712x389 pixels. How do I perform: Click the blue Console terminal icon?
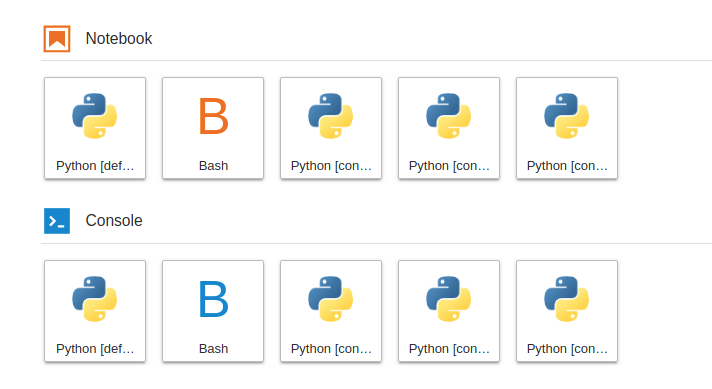point(57,221)
